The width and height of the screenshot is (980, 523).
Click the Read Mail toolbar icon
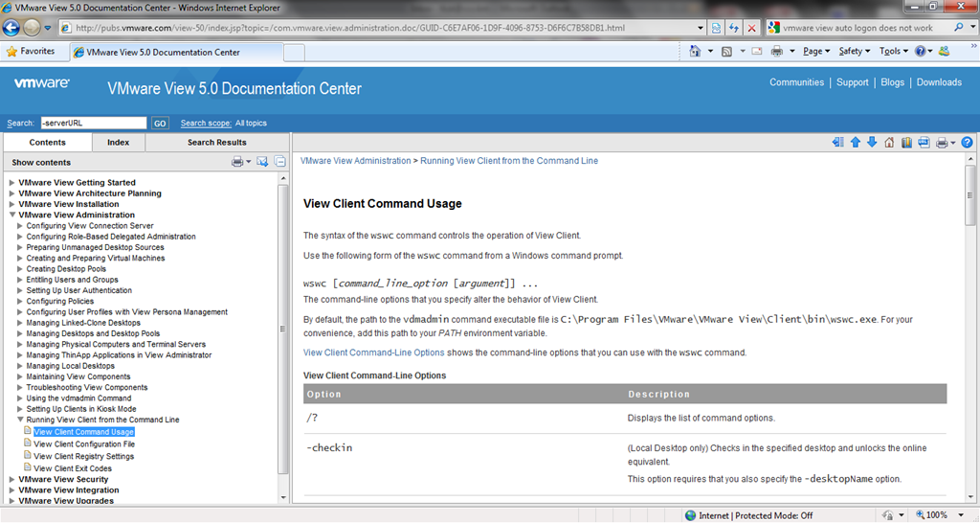(x=757, y=52)
